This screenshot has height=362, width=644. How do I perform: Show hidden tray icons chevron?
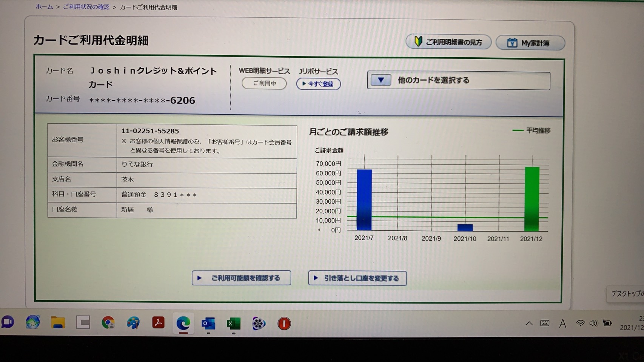529,323
